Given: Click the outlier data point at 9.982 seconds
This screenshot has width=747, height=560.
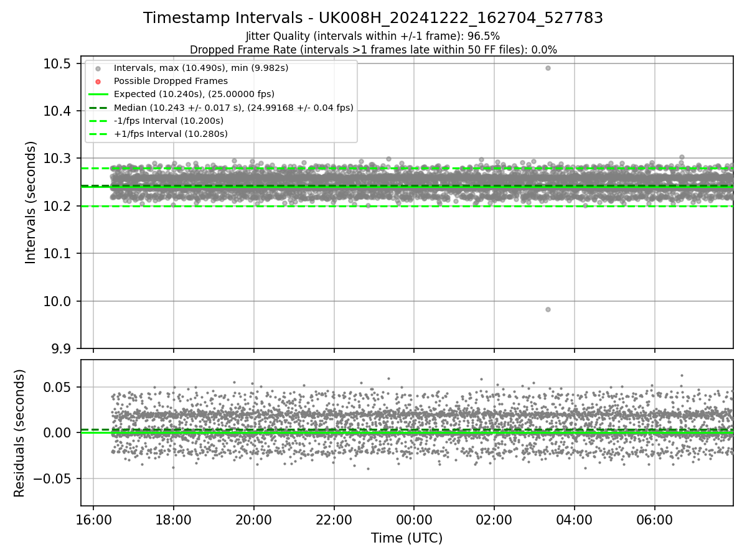Looking at the screenshot, I should 548,309.
